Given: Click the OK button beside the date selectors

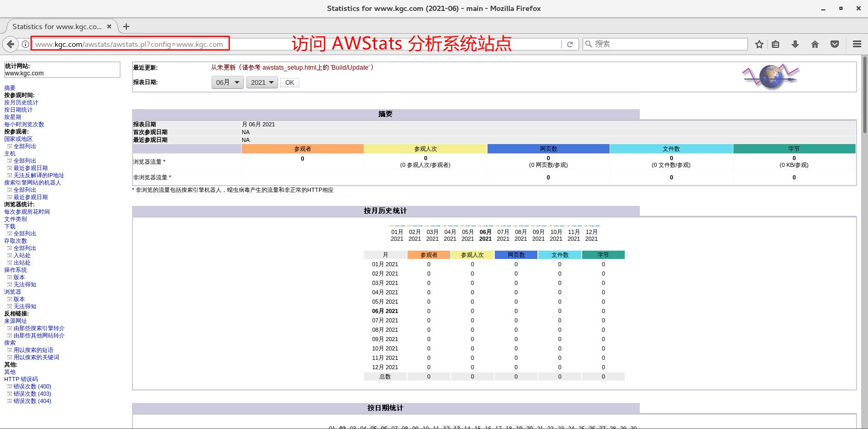Looking at the screenshot, I should pyautogui.click(x=290, y=82).
